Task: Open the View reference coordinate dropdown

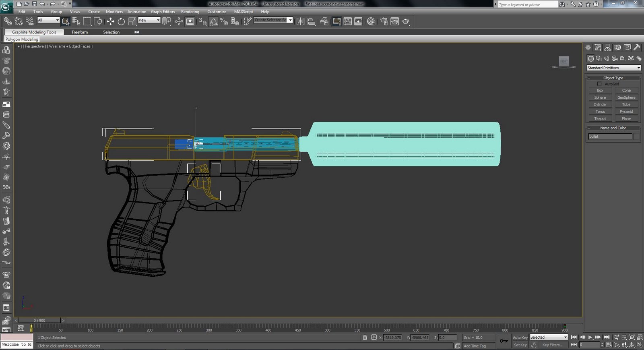Action: pos(149,20)
